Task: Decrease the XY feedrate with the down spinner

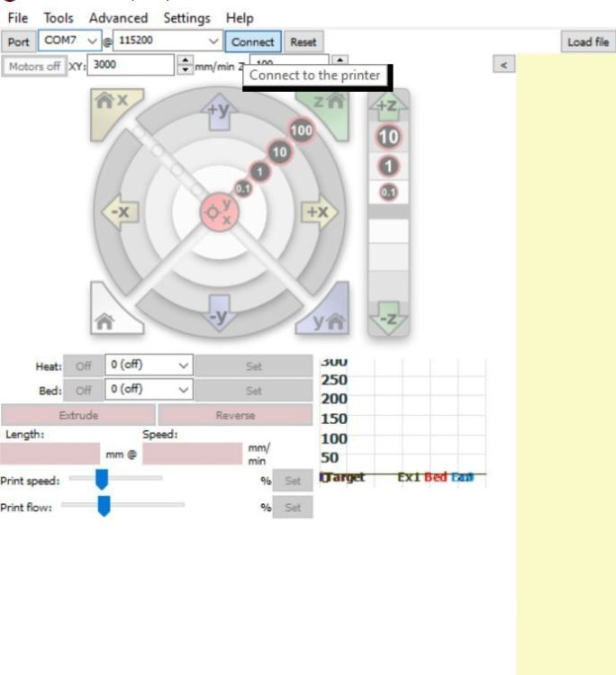Action: tap(186, 69)
